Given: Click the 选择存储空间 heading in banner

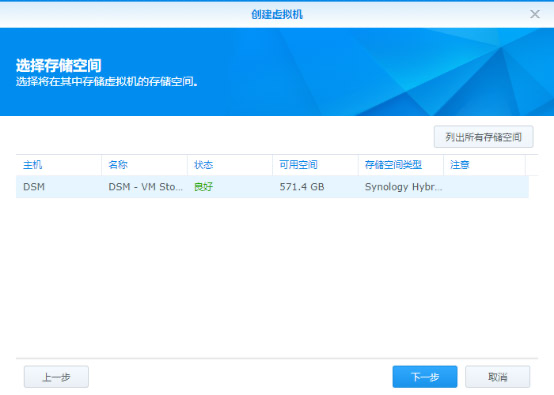Looking at the screenshot, I should pyautogui.click(x=59, y=65).
